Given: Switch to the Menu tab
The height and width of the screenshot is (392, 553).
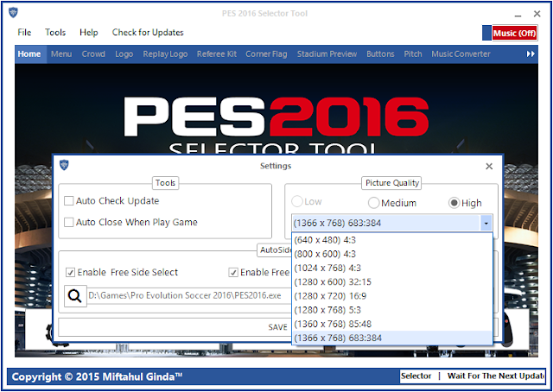Looking at the screenshot, I should tap(61, 54).
